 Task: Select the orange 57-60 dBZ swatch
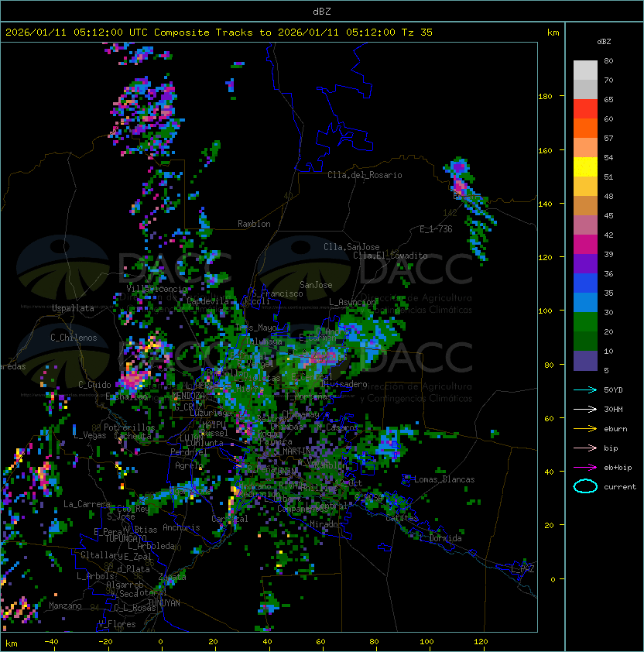pos(585,129)
